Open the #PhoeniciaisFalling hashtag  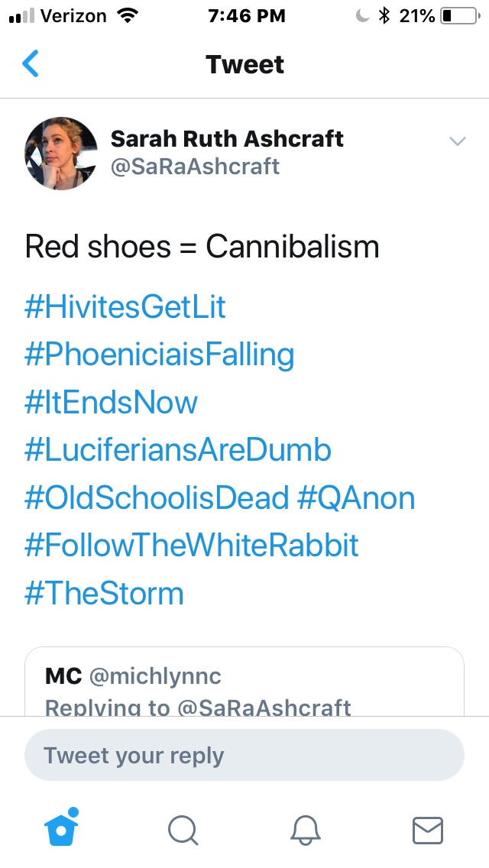point(159,355)
